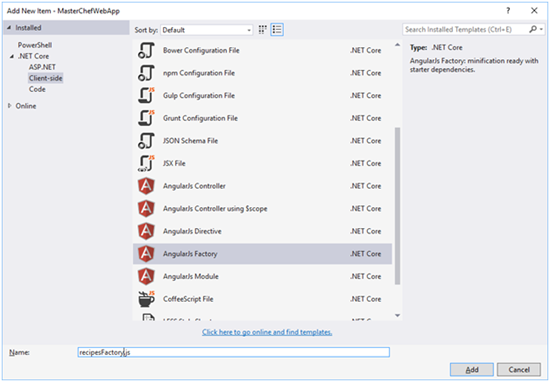
Task: Select the "npm Configuration File" row text
Action: [x=199, y=73]
